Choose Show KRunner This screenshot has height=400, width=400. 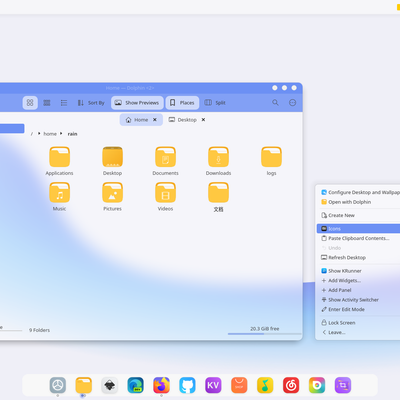point(359,271)
